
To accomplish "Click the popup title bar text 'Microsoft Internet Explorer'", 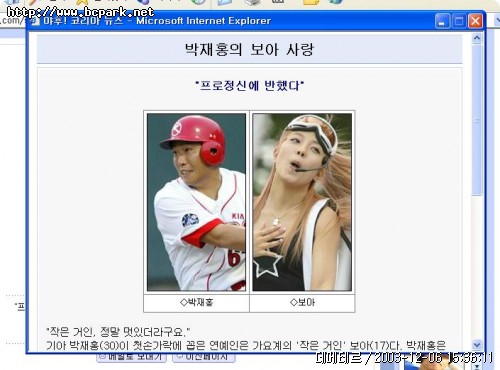I will click(204, 21).
